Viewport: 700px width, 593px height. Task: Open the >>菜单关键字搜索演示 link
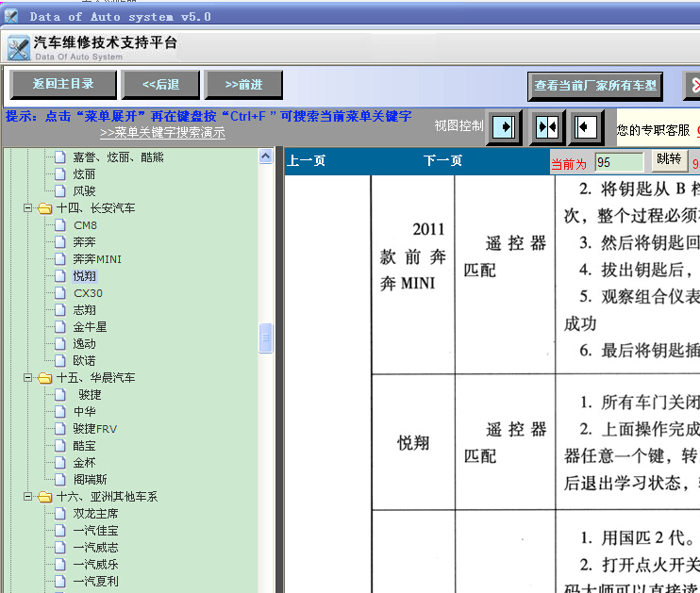tap(162, 133)
